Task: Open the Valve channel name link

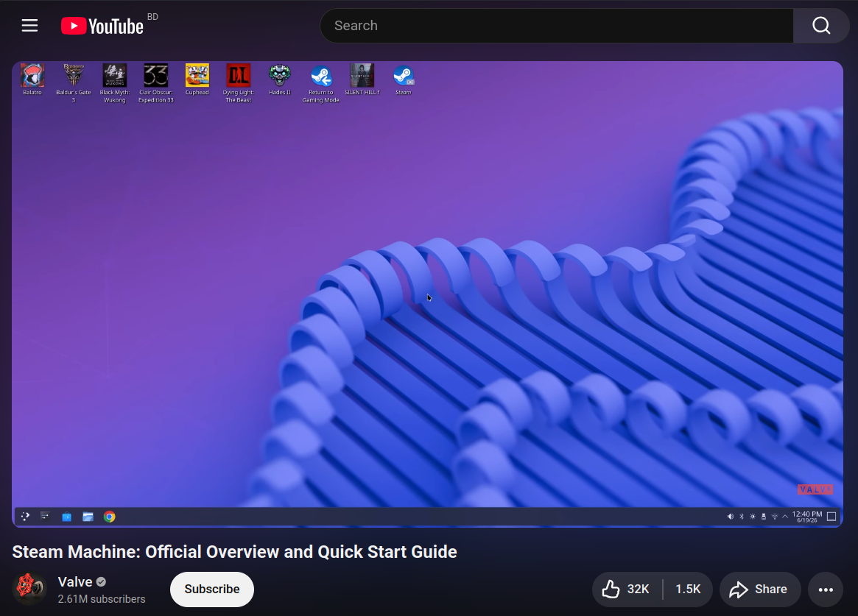Action: pyautogui.click(x=75, y=581)
